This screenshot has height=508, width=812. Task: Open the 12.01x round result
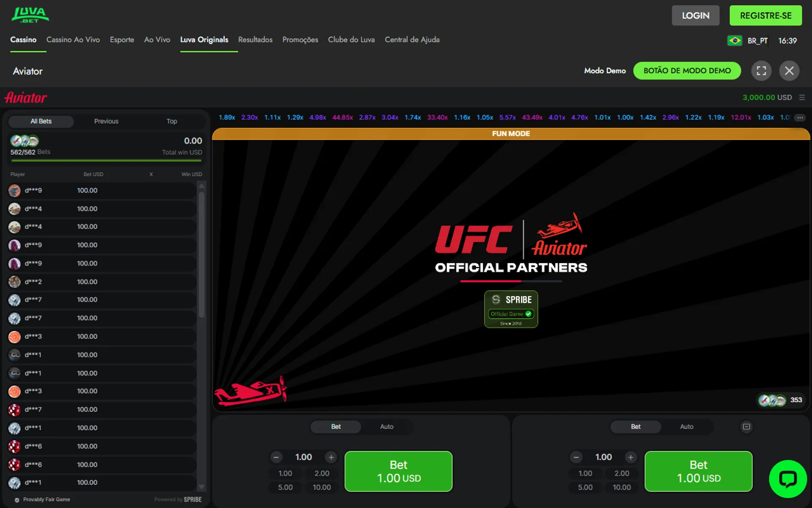pos(741,117)
